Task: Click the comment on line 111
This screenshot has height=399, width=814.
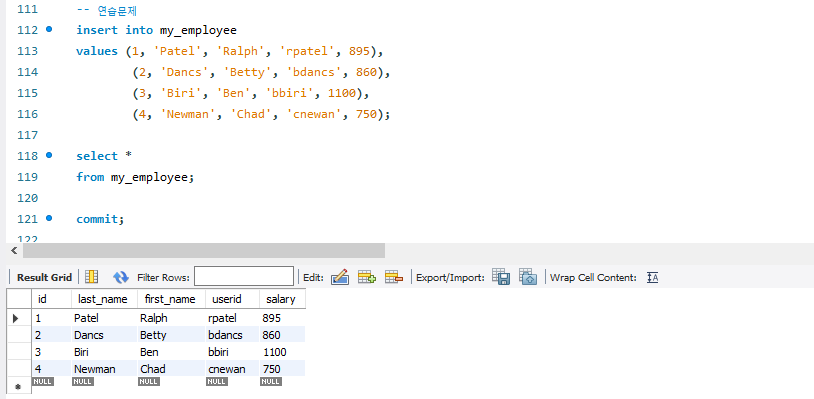Action: click(x=106, y=10)
